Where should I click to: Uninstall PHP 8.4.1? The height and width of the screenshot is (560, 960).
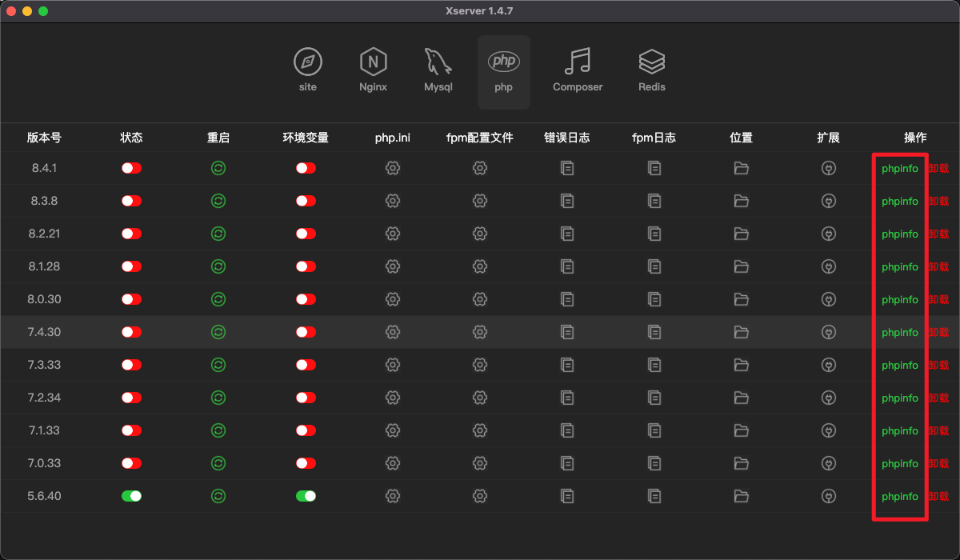pyautogui.click(x=938, y=168)
